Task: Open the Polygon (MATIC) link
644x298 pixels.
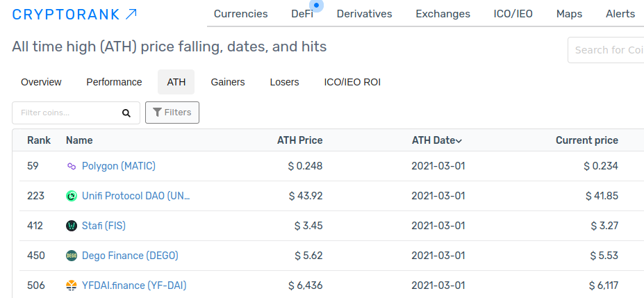Action: 119,166
